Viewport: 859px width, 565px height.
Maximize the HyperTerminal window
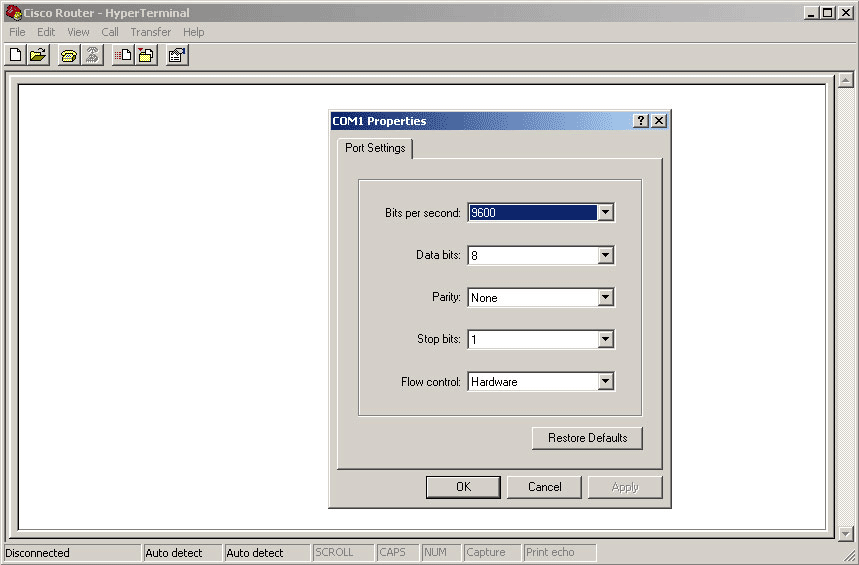pyautogui.click(x=827, y=13)
